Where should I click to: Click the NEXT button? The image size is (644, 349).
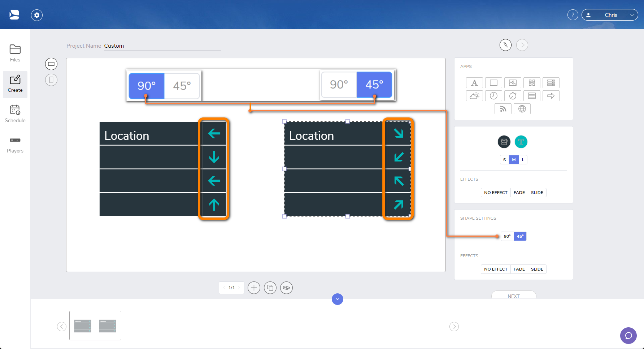tap(513, 296)
